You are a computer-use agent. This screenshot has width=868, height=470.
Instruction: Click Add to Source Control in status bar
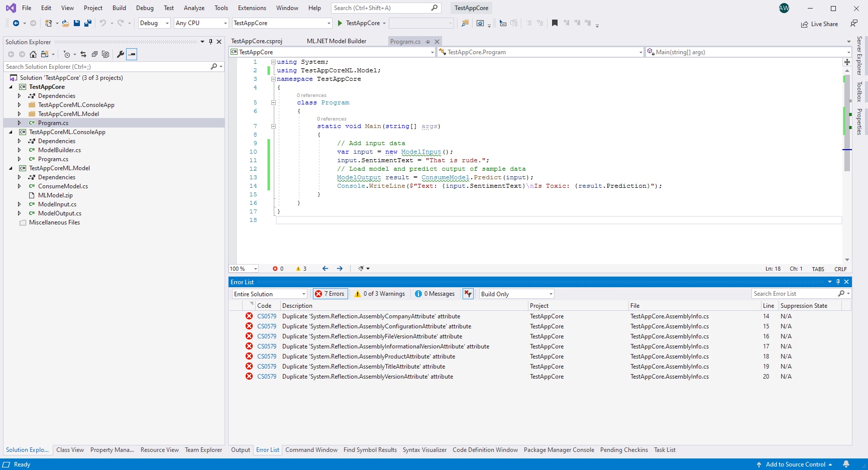tap(797, 464)
